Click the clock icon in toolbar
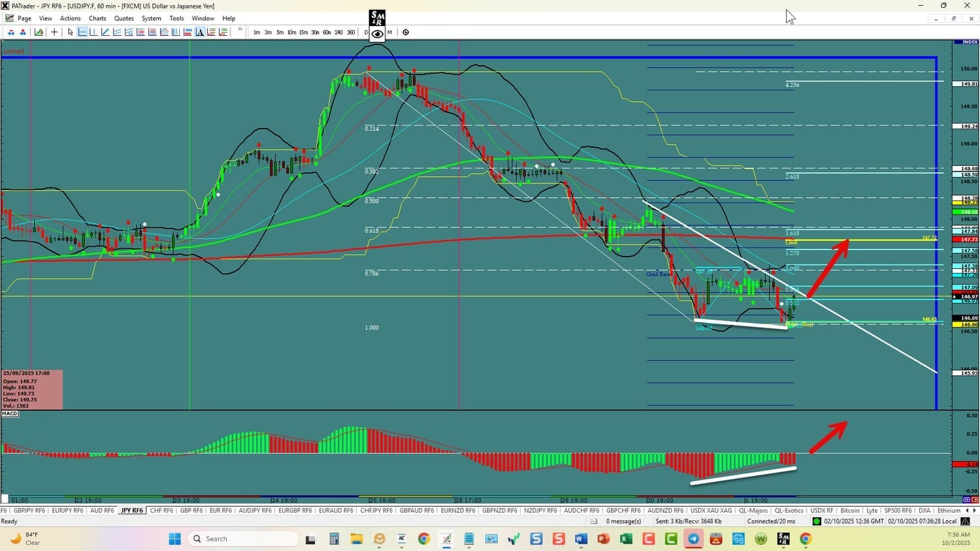The image size is (980, 551). (406, 32)
